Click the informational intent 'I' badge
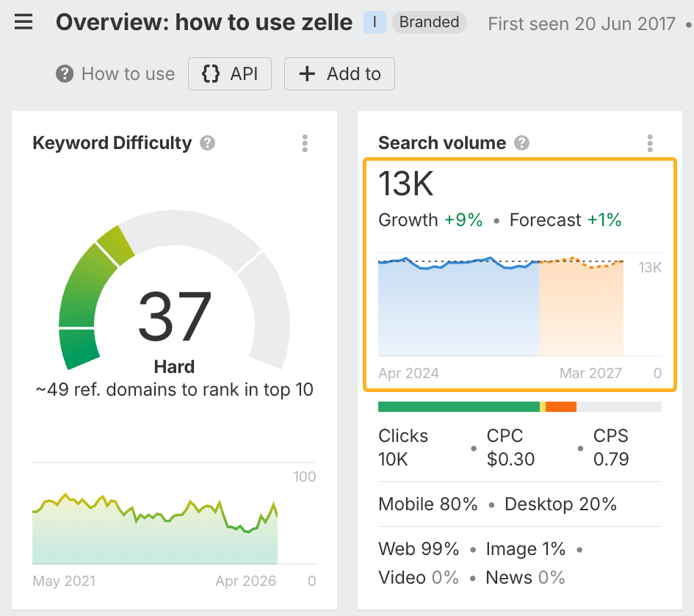Viewport: 694px width, 616px height. coord(375,22)
